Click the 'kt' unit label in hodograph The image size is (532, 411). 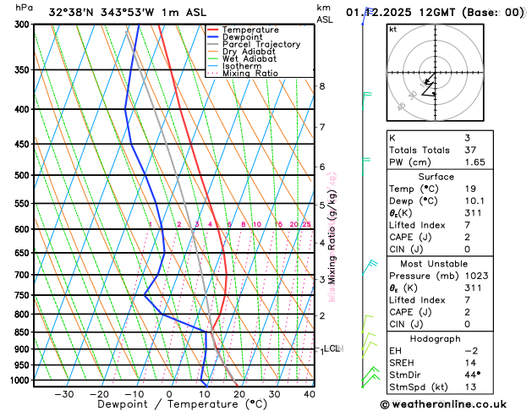[393, 30]
